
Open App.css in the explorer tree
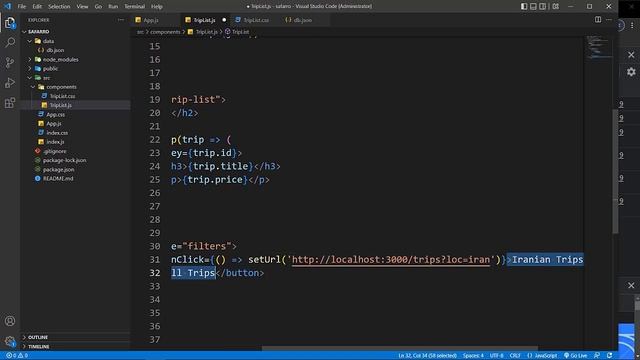(56, 114)
